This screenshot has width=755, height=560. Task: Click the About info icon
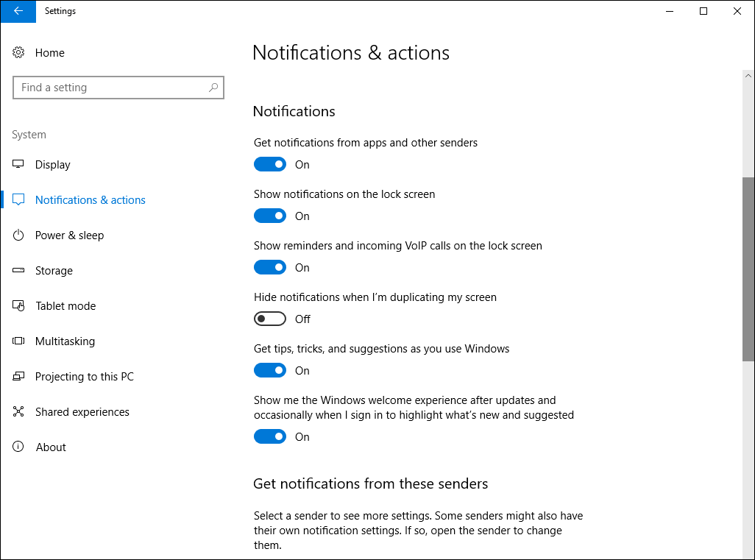click(19, 447)
